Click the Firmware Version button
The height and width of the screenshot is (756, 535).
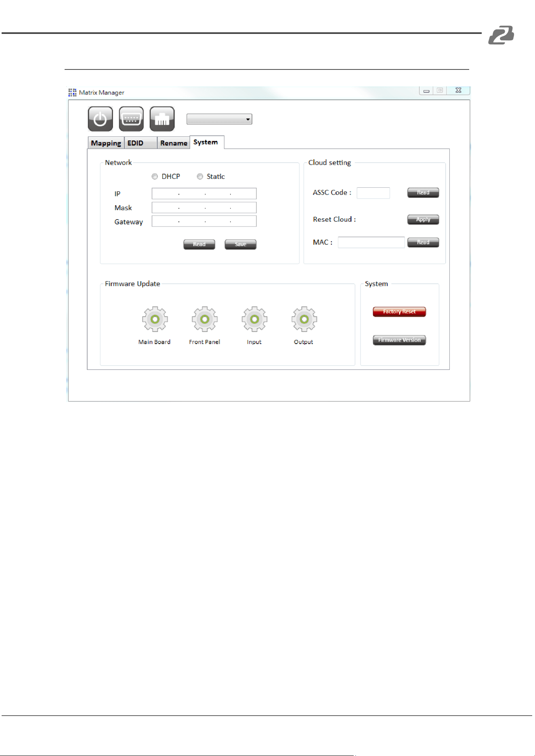click(x=399, y=340)
